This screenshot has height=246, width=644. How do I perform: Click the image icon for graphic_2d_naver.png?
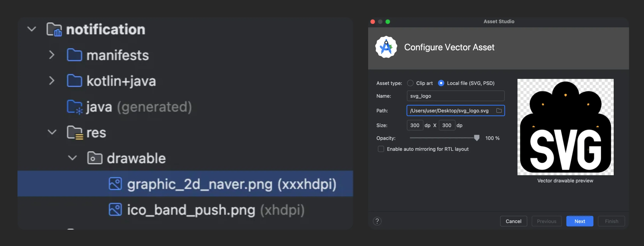tap(115, 184)
